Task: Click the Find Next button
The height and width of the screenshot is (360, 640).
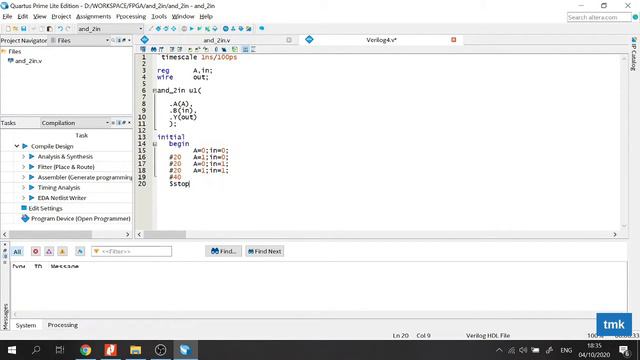Action: [264, 251]
